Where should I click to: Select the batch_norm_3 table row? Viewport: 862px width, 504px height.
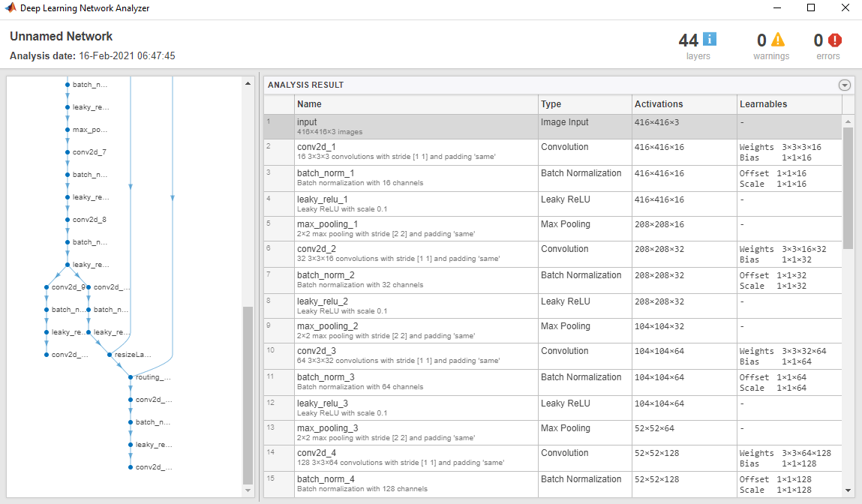tap(552, 382)
